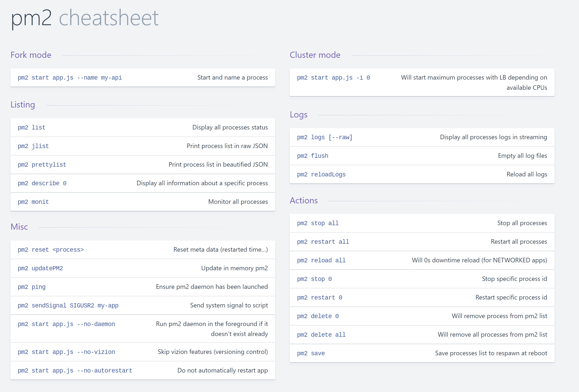
Task: Click 'Monitor all processes' description
Action: pyautogui.click(x=238, y=202)
